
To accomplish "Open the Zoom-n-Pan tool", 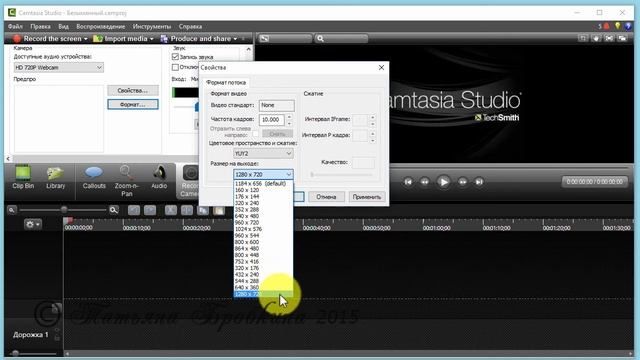I will coord(127,181).
